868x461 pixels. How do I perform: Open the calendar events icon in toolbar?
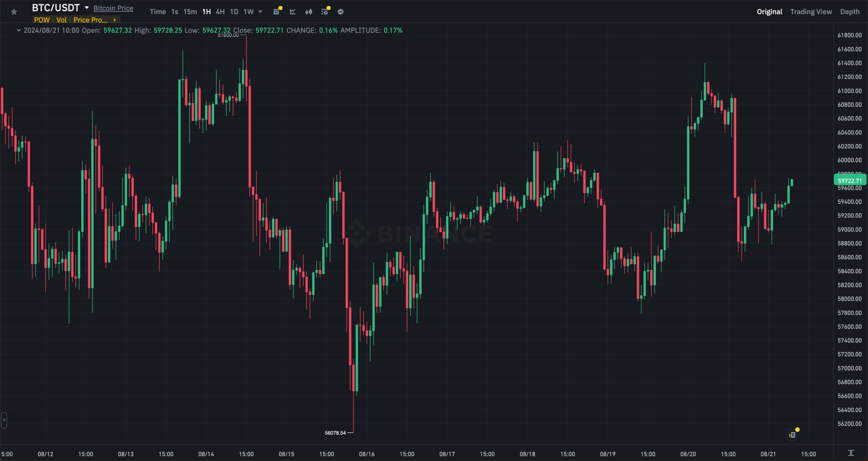click(x=276, y=12)
